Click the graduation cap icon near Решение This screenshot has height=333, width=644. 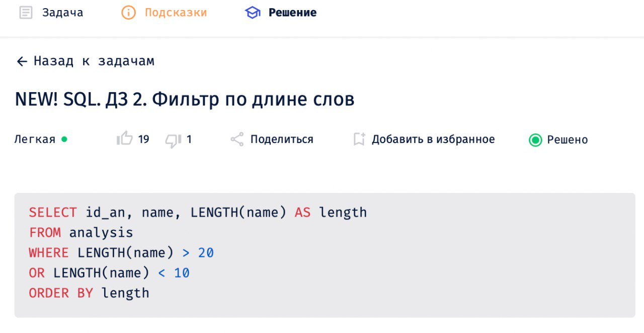point(253,12)
